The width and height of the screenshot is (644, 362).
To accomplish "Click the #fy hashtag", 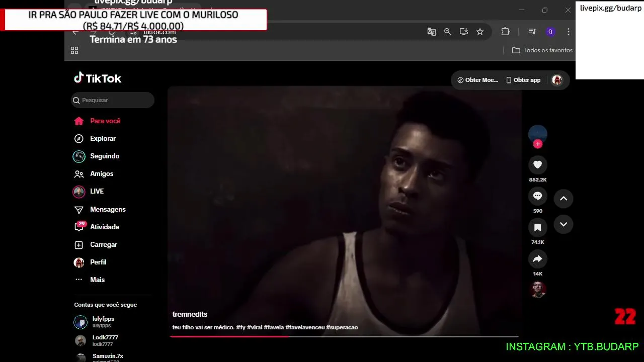I will coord(240,327).
